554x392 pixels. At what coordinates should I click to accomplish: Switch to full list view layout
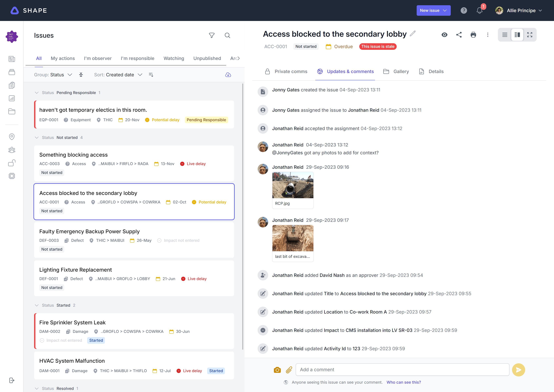click(x=505, y=35)
